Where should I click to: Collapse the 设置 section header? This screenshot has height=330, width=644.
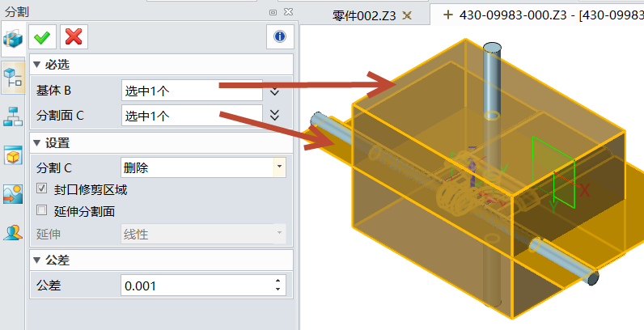click(x=37, y=143)
